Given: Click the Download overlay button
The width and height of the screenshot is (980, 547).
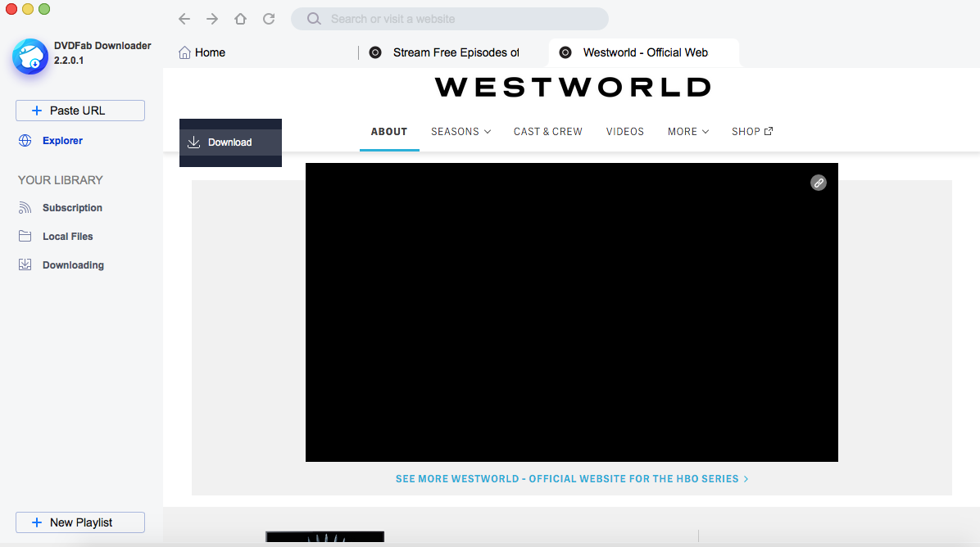Looking at the screenshot, I should click(x=230, y=142).
